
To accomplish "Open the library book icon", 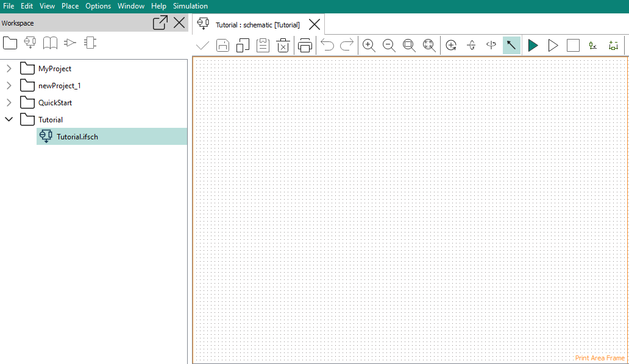I will (50, 43).
